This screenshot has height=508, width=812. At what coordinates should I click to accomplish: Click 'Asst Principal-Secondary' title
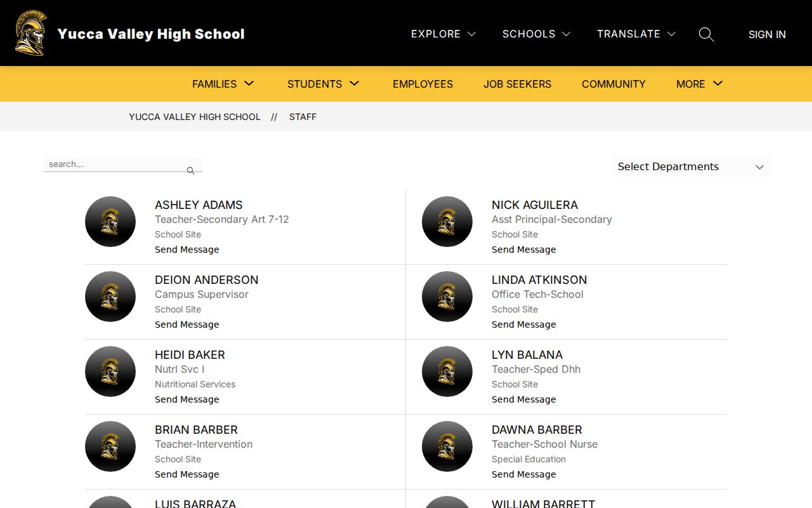[552, 220]
